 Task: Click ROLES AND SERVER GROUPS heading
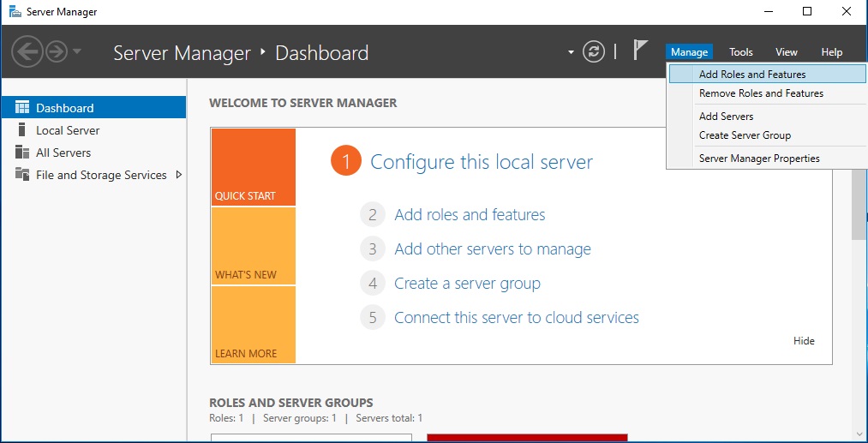pos(291,403)
